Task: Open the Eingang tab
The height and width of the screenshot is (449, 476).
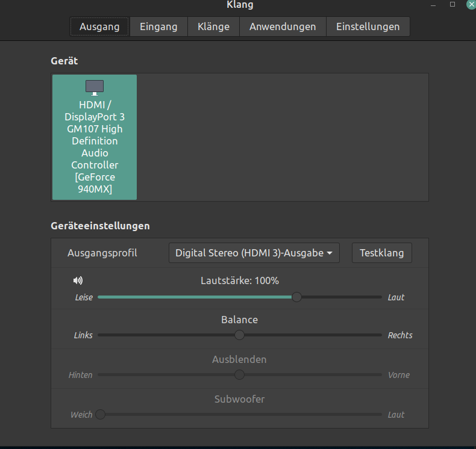Action: [x=158, y=26]
